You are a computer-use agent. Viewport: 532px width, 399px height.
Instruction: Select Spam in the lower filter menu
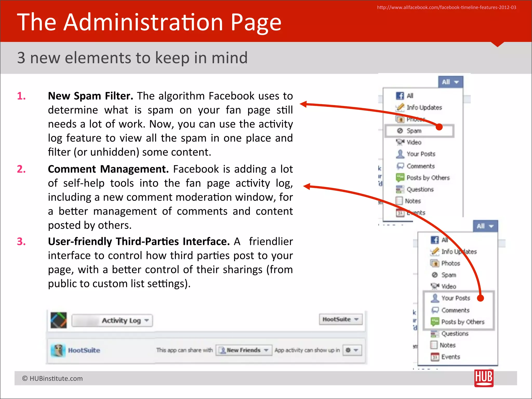tap(449, 275)
